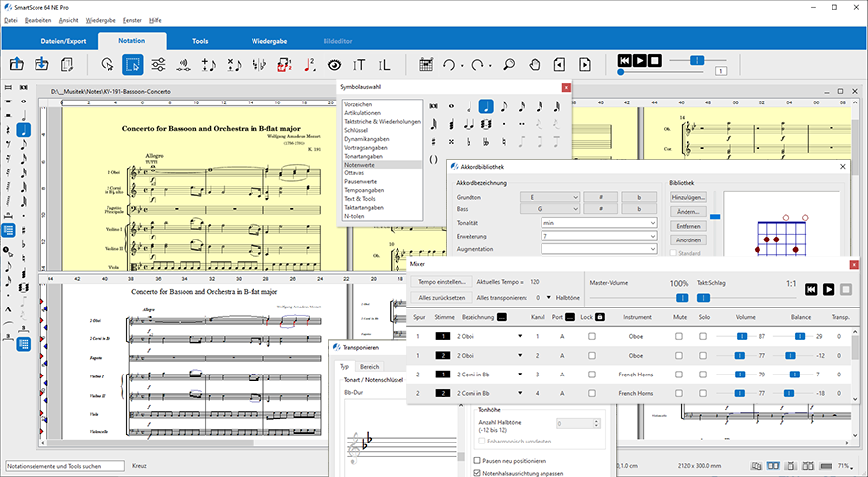Screen dimensions: 868x477
Task: Enable 'Pausen neu positionieren' checkbox
Action: pos(477,460)
